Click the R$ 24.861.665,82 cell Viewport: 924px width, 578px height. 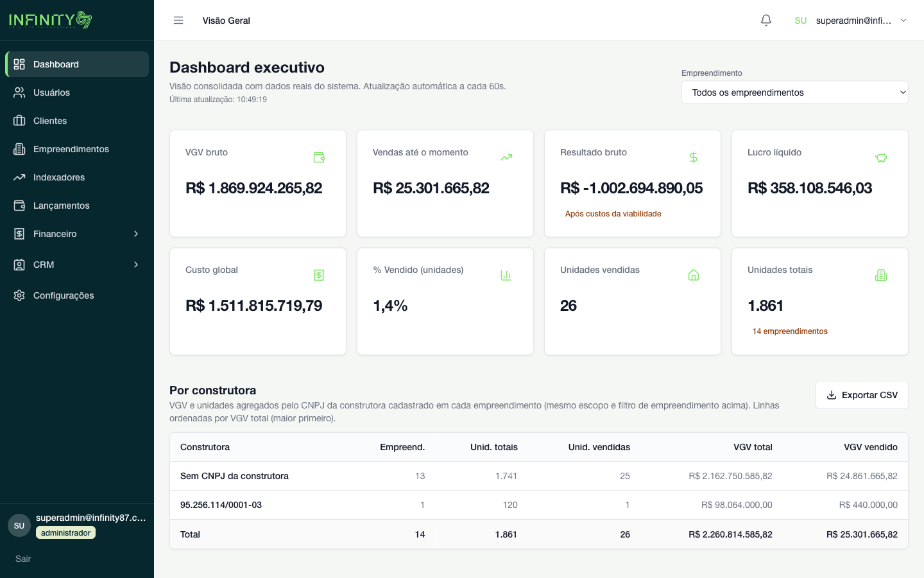pyautogui.click(x=862, y=476)
